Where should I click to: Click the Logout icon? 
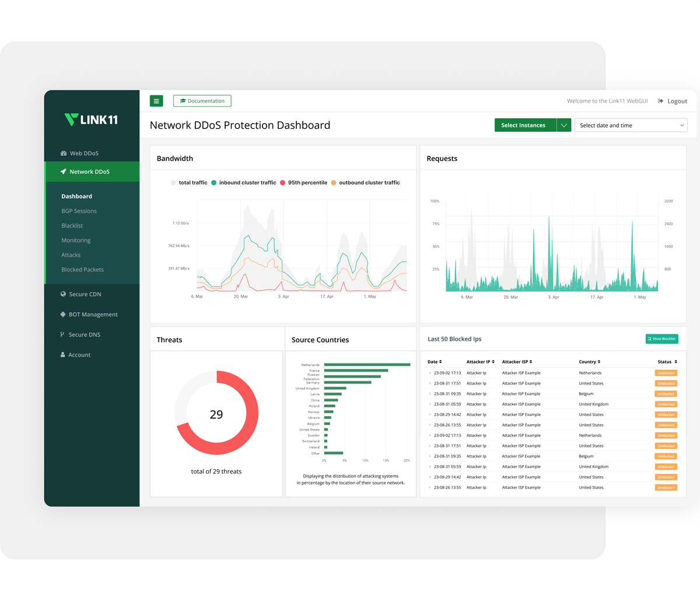pyautogui.click(x=660, y=101)
